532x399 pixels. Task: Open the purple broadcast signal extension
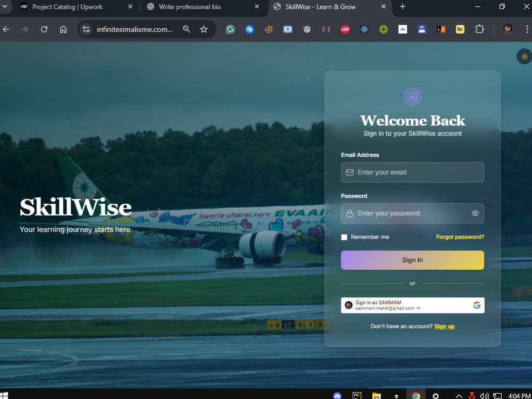(326, 29)
